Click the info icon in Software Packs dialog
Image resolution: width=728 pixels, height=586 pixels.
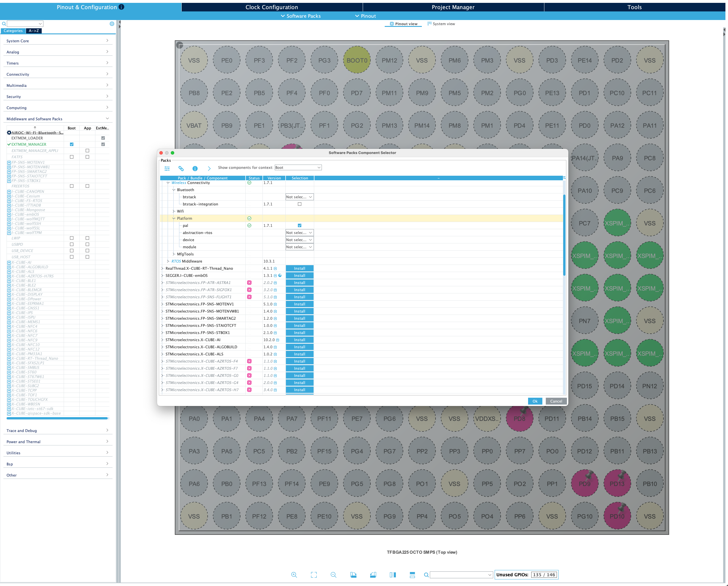click(x=195, y=168)
